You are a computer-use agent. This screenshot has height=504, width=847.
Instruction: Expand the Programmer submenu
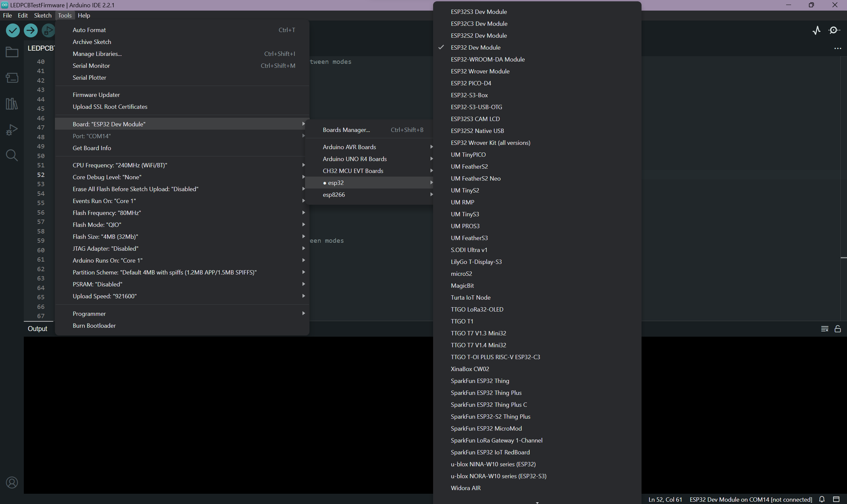(182, 314)
